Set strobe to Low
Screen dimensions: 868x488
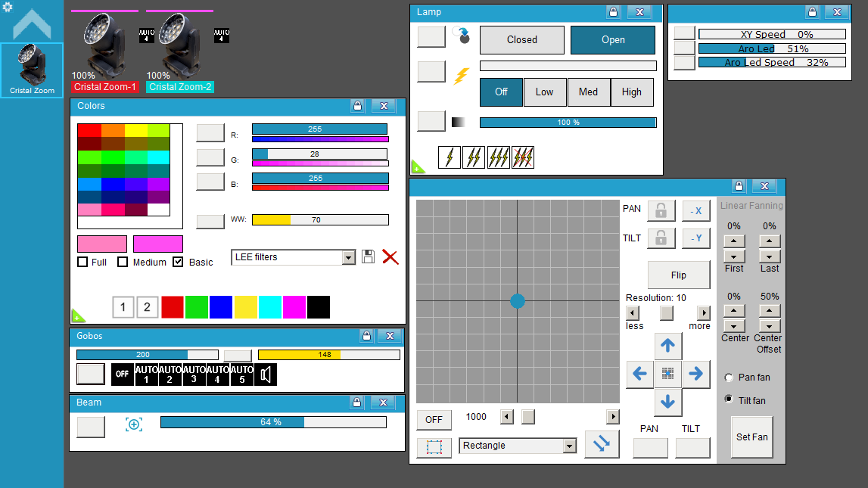click(544, 92)
